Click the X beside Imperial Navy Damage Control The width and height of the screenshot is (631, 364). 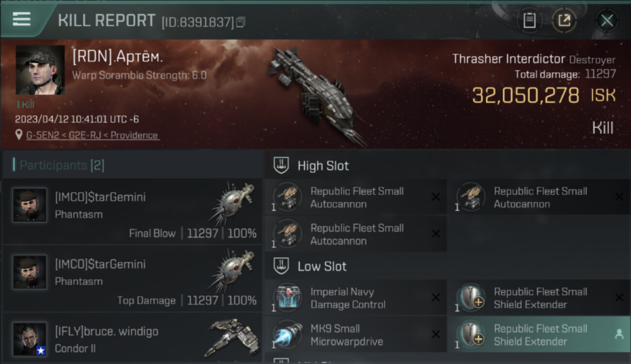pos(435,298)
